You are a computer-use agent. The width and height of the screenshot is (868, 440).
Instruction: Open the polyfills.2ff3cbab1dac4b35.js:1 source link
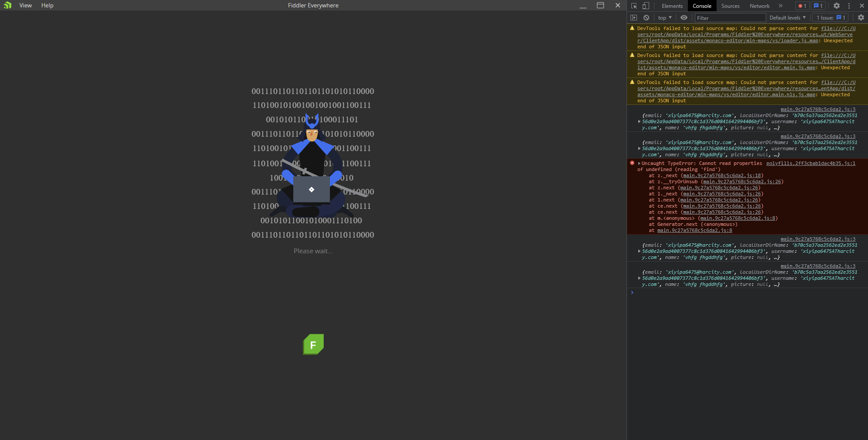[811, 164]
